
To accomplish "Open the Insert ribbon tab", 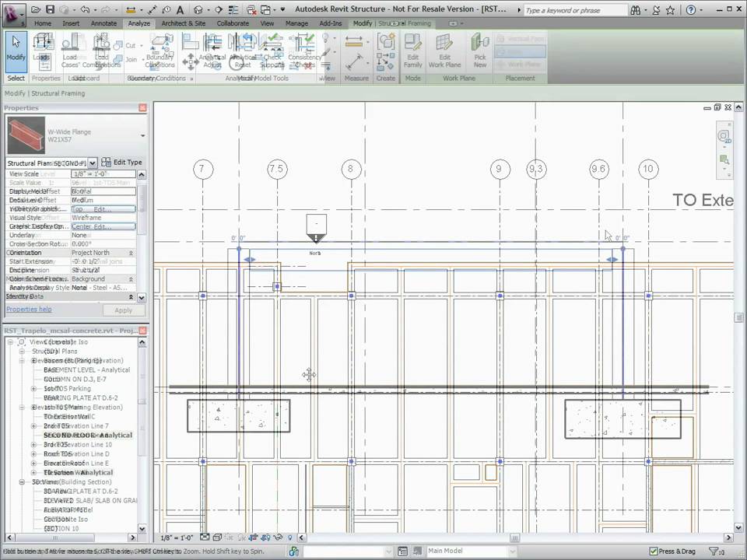I will coord(71,23).
